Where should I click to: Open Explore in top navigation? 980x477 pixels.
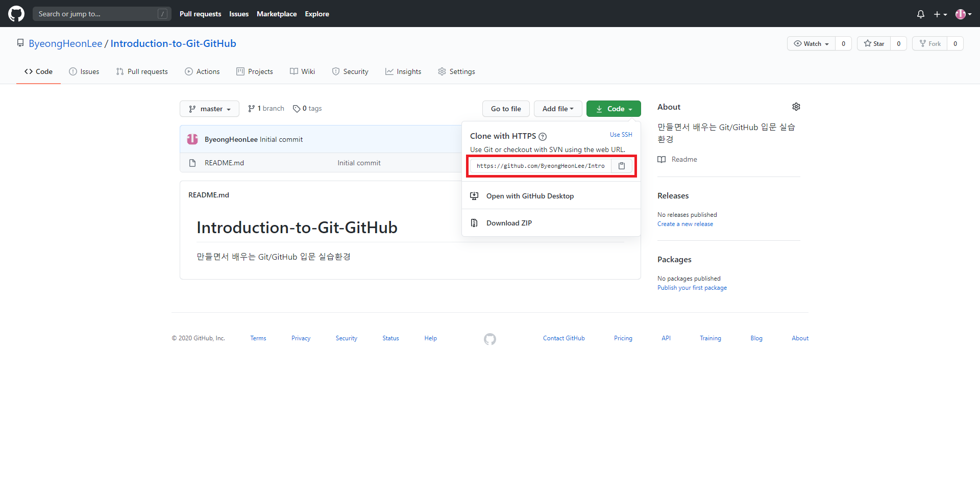click(x=317, y=14)
